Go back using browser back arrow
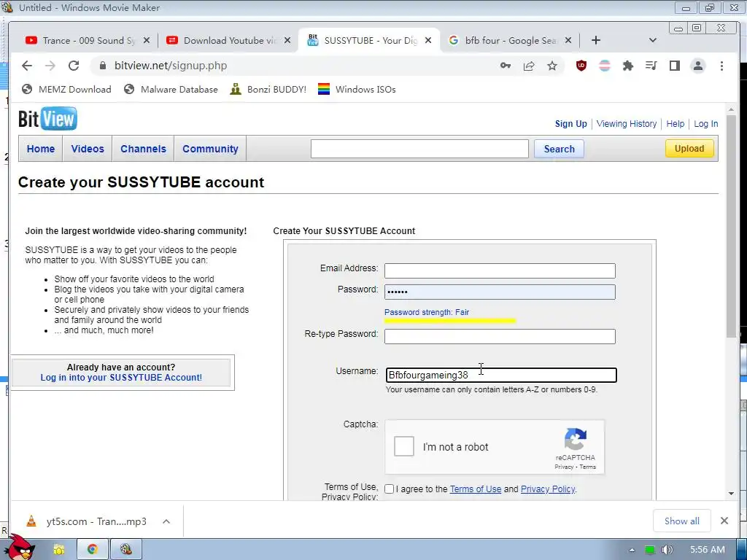 27,66
